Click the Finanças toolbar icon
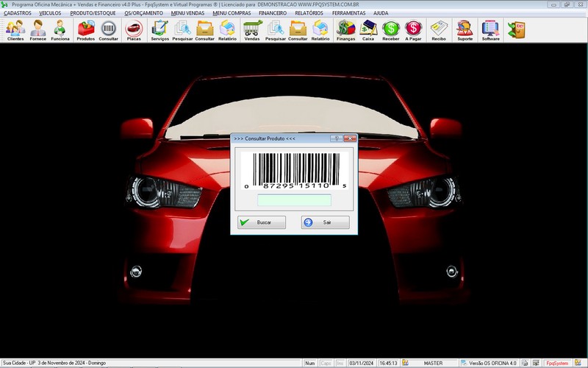 click(x=345, y=29)
